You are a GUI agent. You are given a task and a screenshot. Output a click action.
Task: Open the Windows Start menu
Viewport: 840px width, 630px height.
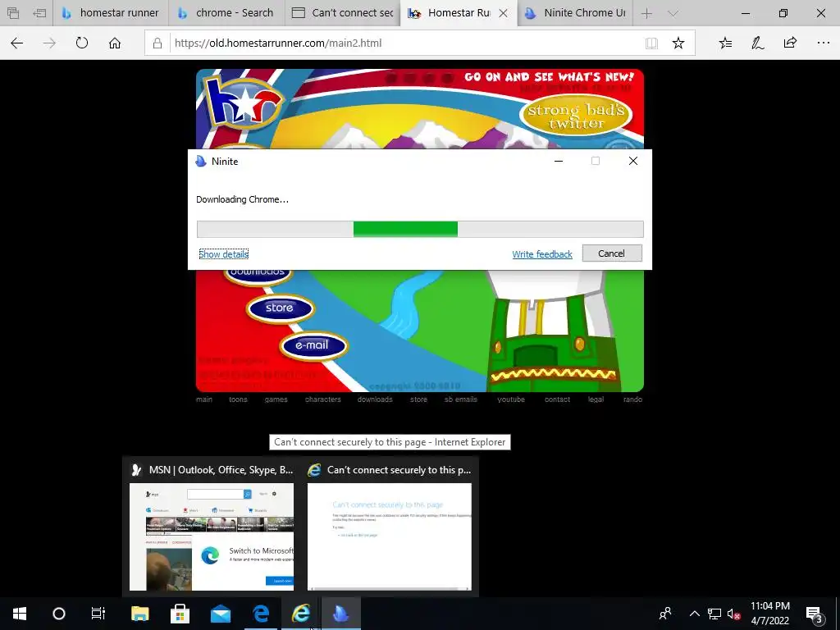pyautogui.click(x=20, y=614)
